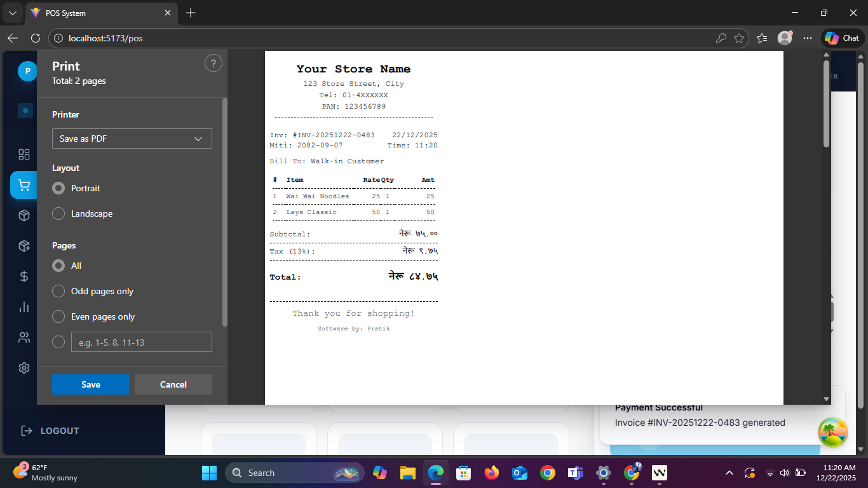Open Firefox from the taskbar
Image resolution: width=868 pixels, height=488 pixels.
pyautogui.click(x=492, y=473)
